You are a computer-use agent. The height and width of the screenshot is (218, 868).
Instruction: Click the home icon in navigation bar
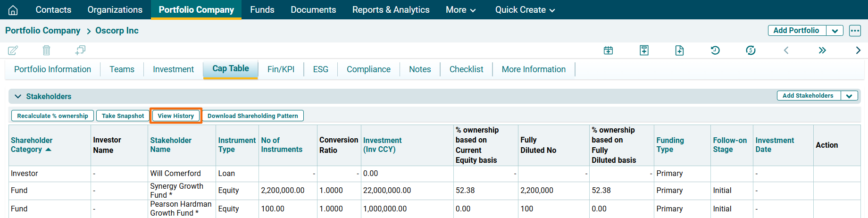pyautogui.click(x=13, y=10)
